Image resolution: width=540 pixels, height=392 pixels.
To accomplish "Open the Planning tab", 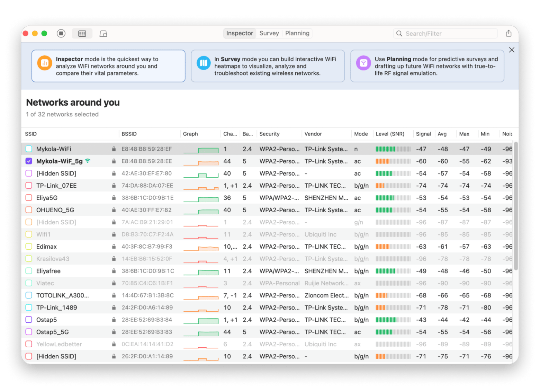I will [297, 33].
